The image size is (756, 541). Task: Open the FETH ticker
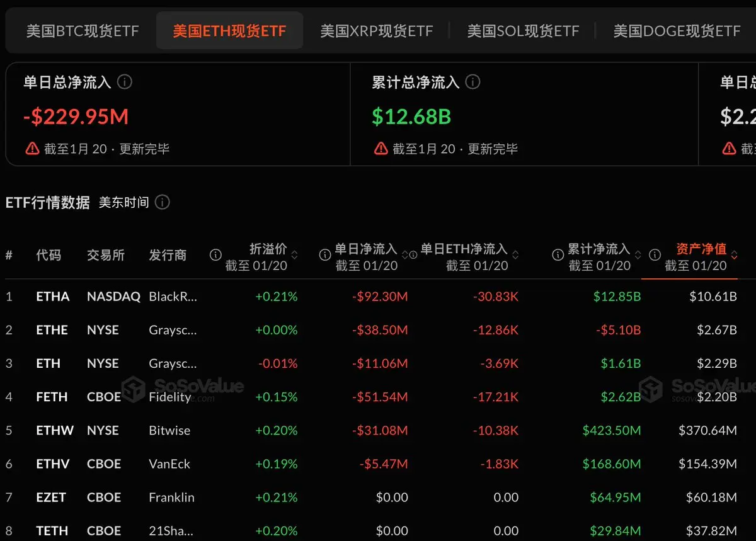[x=52, y=397]
